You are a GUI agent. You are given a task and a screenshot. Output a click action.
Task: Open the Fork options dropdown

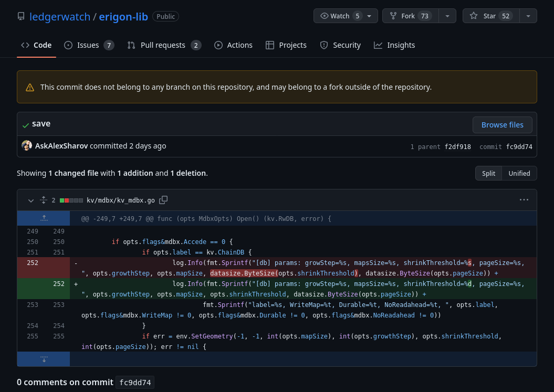point(447,16)
